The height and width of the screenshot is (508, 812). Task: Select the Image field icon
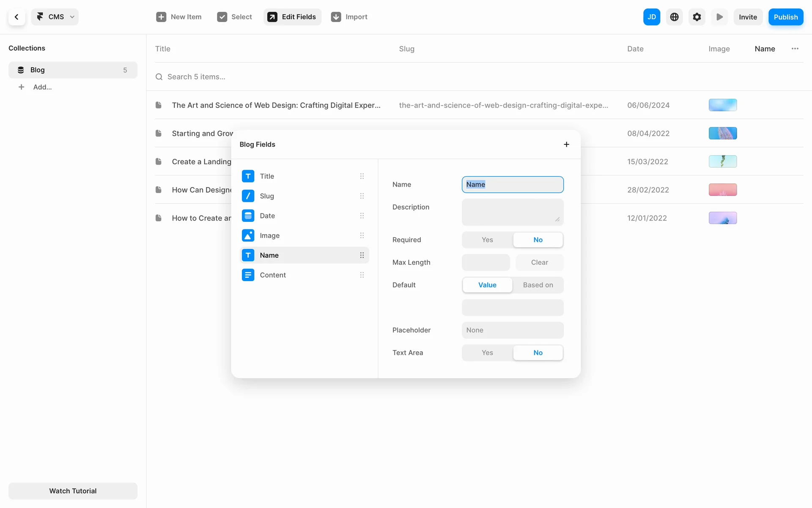click(x=248, y=235)
